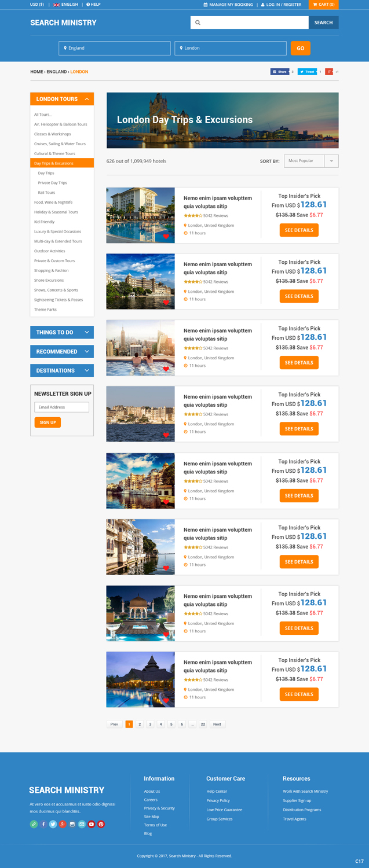Screen dimensions: 369x868
Task: Open the footer YouTube icon
Action: click(x=92, y=824)
